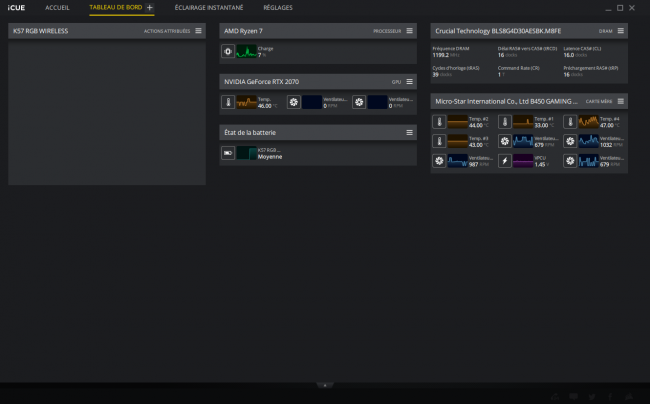Click the CPU charge sensor icon
Screen dimensions: 650x404
coord(228,51)
